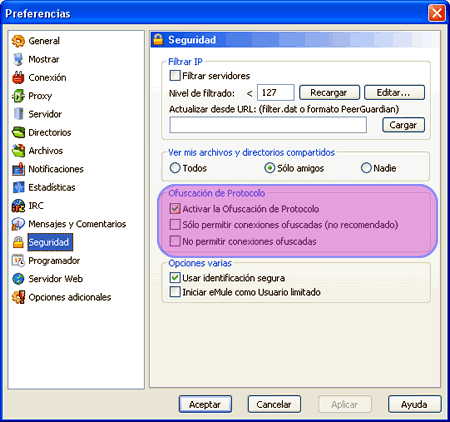Click the Actualizar desde URL text field
450x422 pixels.
pos(268,125)
